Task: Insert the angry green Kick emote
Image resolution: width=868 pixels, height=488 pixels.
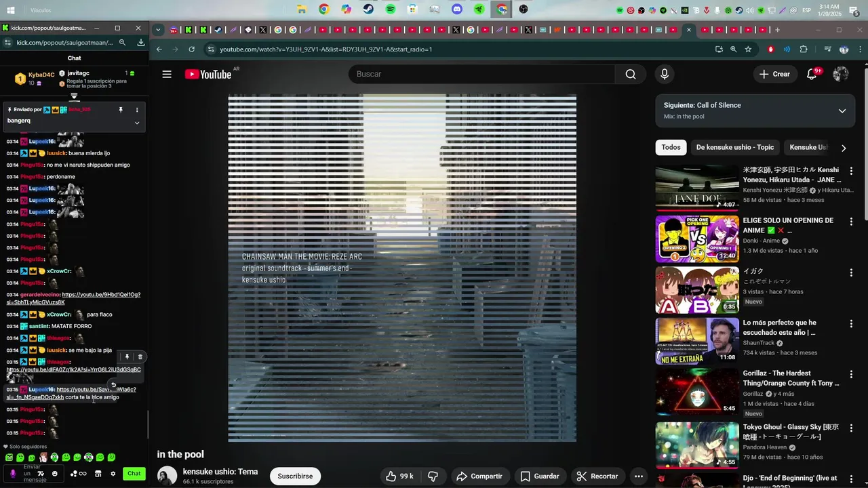Action: coord(8,457)
